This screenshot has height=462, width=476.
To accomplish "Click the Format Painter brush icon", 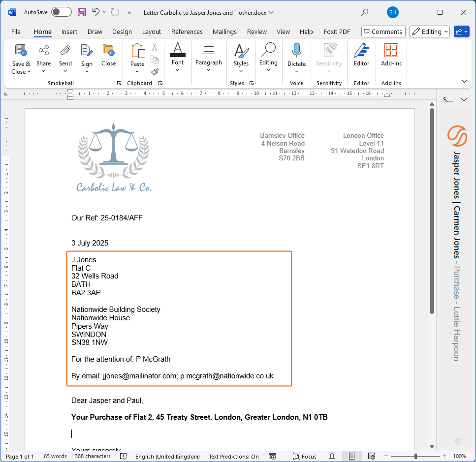I will pyautogui.click(x=155, y=72).
